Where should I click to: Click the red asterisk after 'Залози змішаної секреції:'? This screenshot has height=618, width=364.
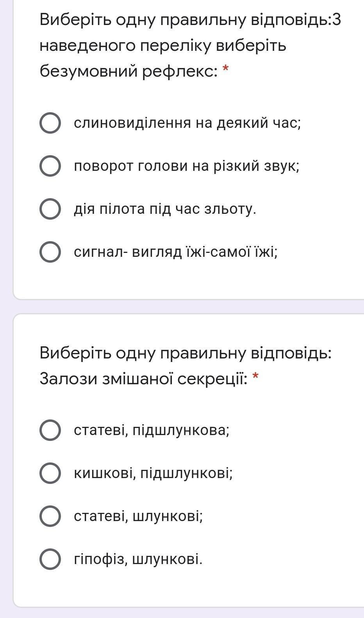click(255, 378)
